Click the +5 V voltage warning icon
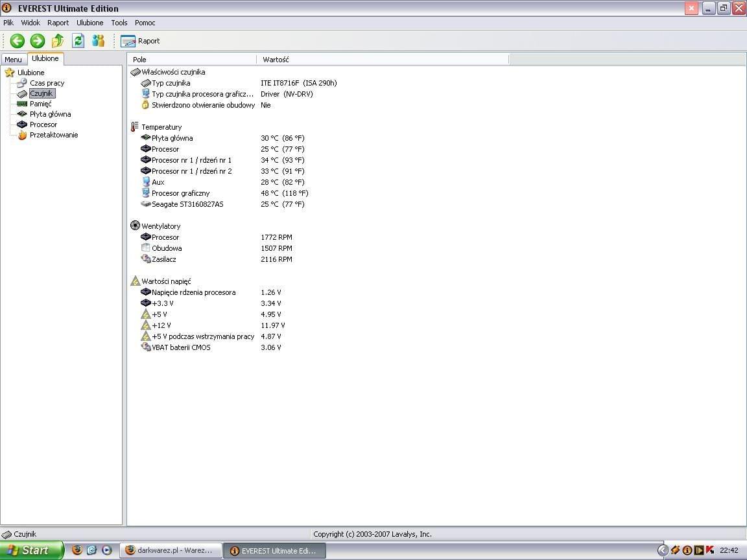The image size is (747, 560). coord(146,314)
